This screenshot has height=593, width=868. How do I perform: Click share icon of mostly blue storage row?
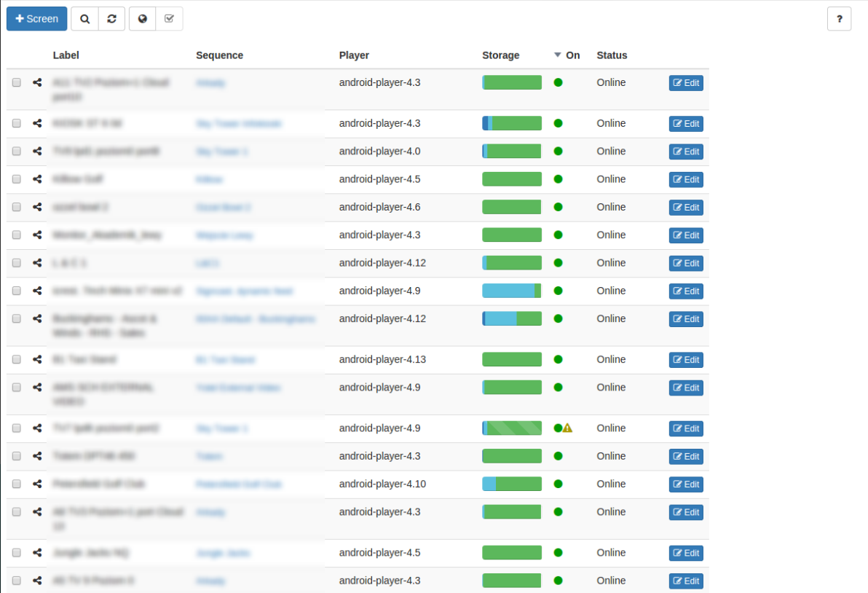point(37,291)
